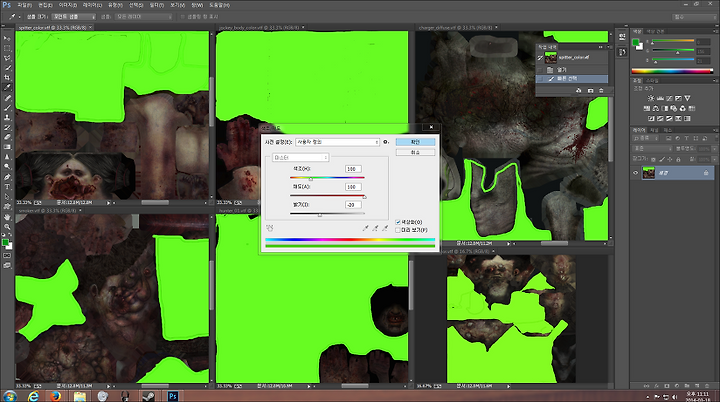720x402 pixels.
Task: Open the Master channel dropdown in dialog
Action: pyautogui.click(x=300, y=158)
